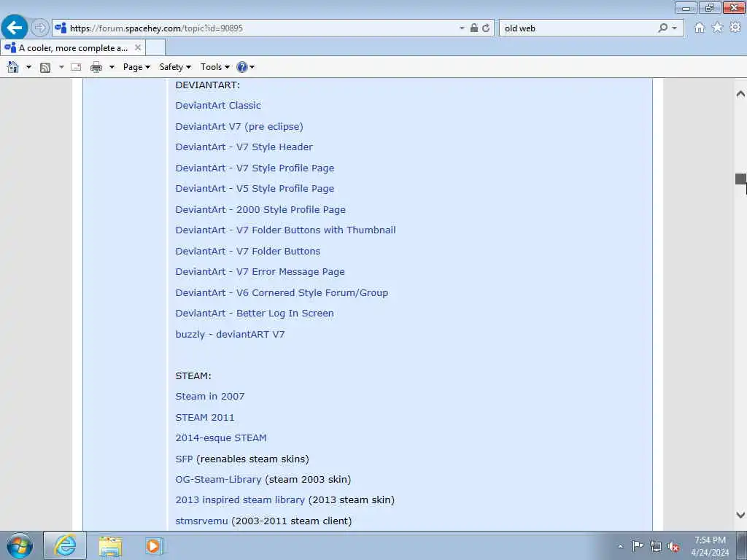Click the lock security icon in address bar
747x560 pixels.
point(474,28)
